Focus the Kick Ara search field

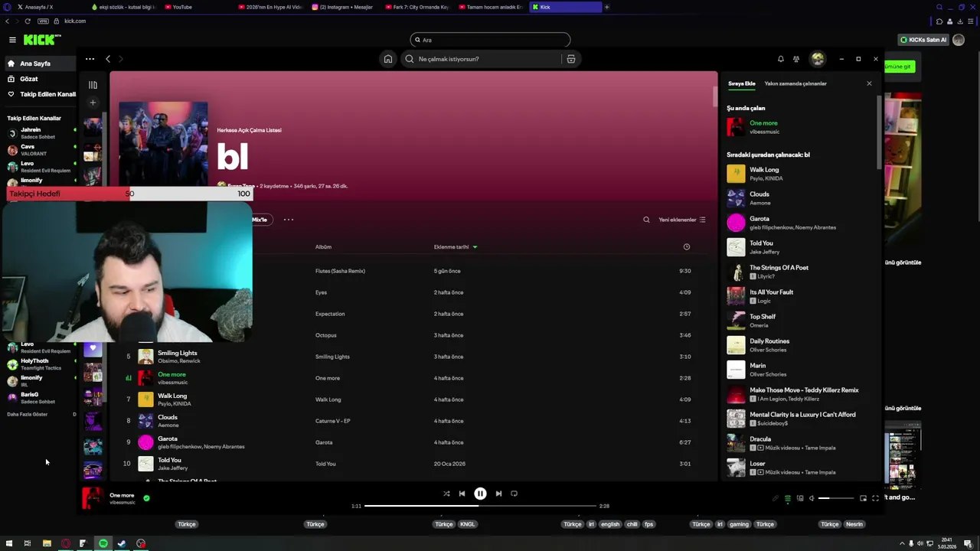click(490, 40)
